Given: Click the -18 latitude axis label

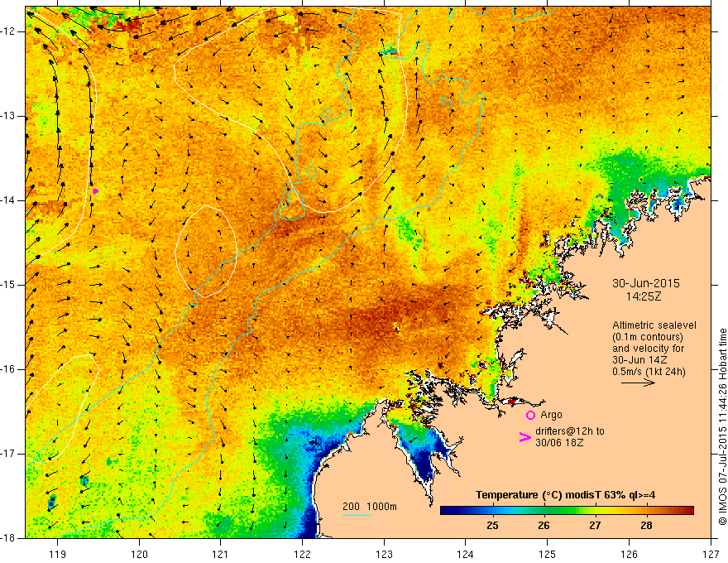Looking at the screenshot, I should 9,538.
